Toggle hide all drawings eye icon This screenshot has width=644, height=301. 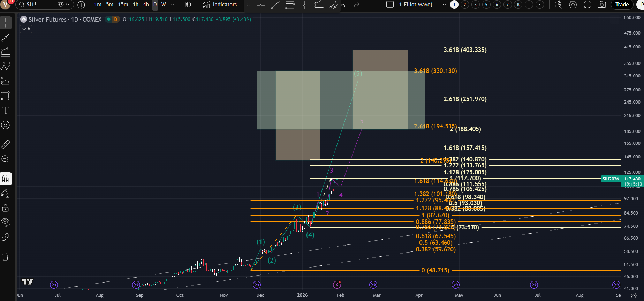(x=6, y=222)
